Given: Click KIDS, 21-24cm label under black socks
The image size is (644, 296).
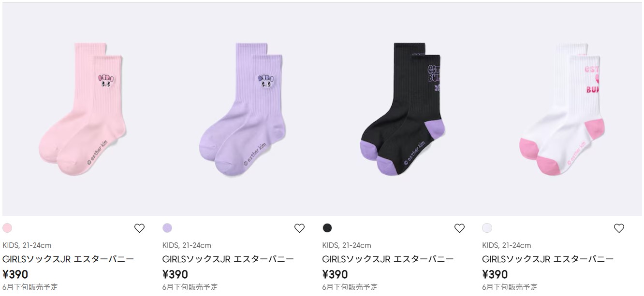Looking at the screenshot, I should tap(347, 245).
